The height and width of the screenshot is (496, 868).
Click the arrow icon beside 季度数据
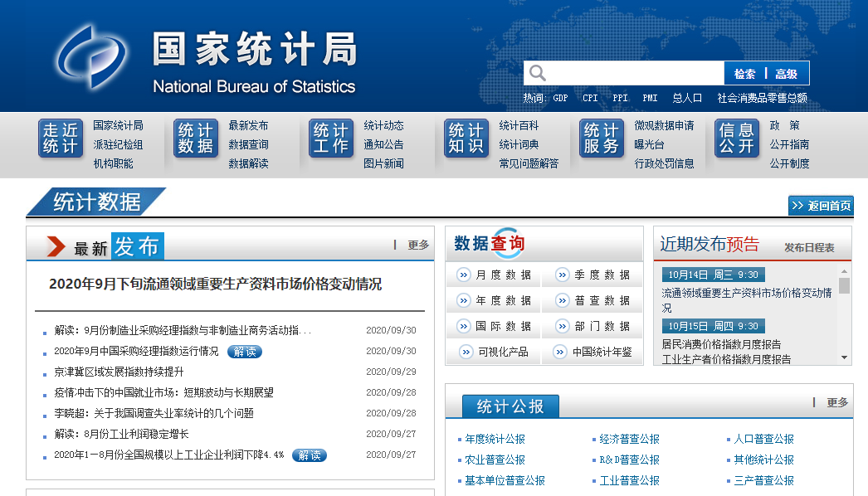point(563,275)
